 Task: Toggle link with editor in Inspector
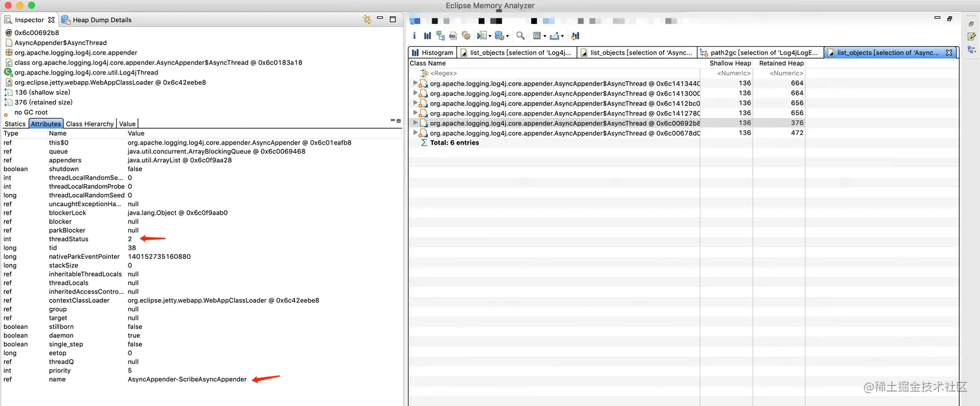pos(367,19)
